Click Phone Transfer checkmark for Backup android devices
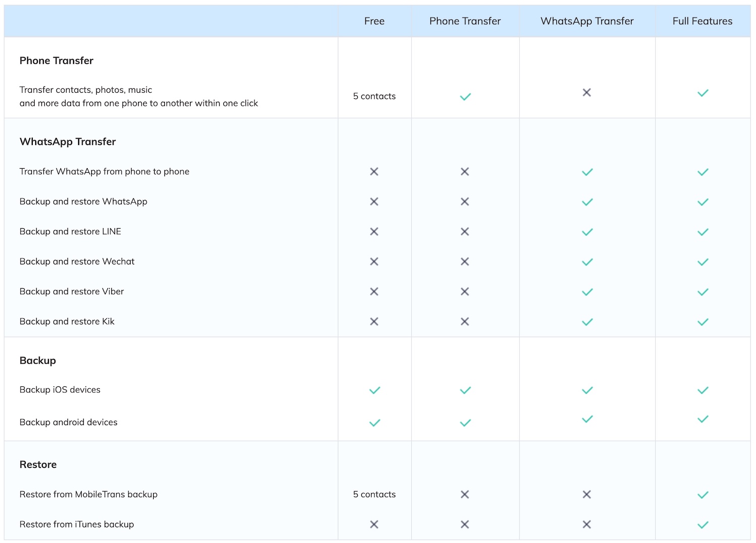 [465, 423]
